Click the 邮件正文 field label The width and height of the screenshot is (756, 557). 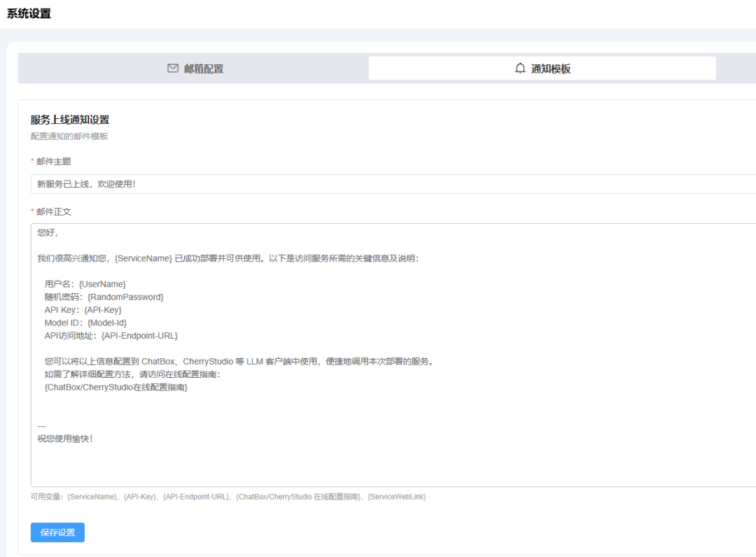pyautogui.click(x=53, y=212)
